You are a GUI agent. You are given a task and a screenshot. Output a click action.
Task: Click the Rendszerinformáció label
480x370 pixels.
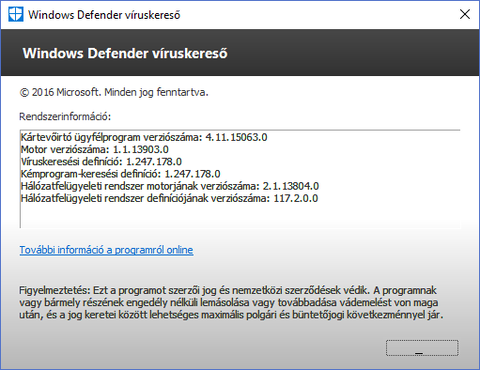tap(65, 117)
